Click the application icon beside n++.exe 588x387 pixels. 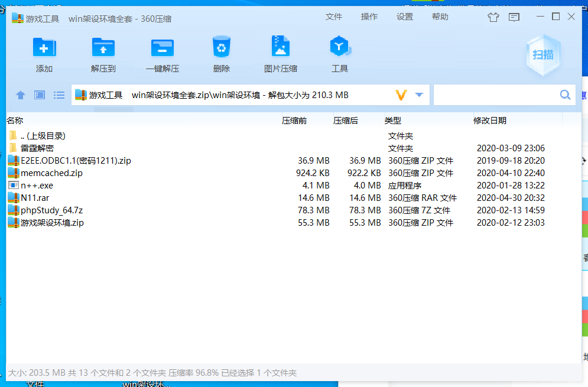(x=14, y=186)
